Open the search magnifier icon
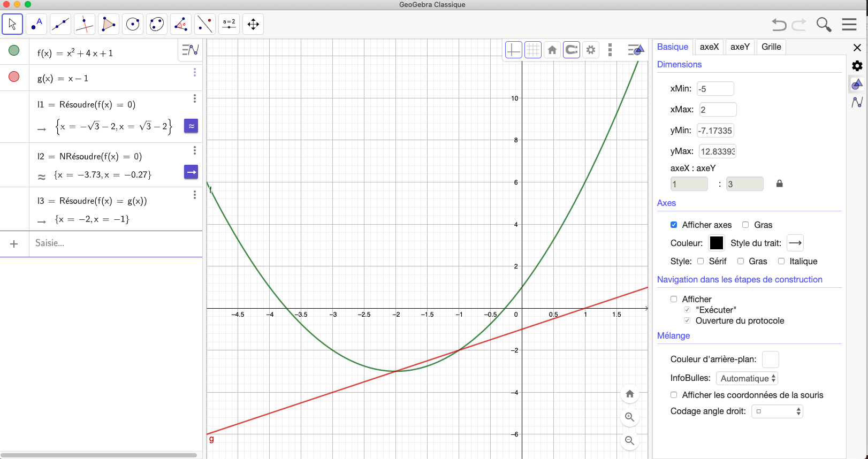This screenshot has width=868, height=459. [x=824, y=25]
